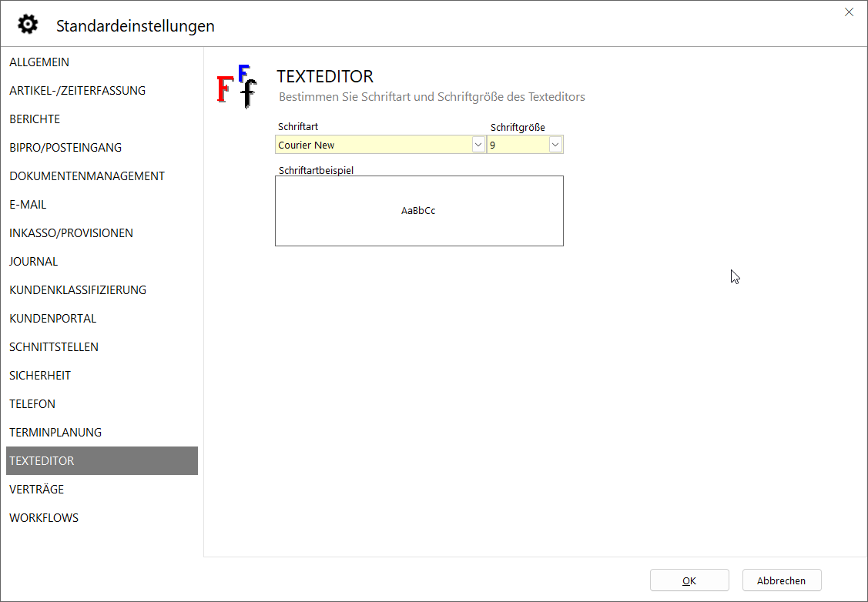868x602 pixels.
Task: Click the settings gear icon in header
Action: point(28,25)
